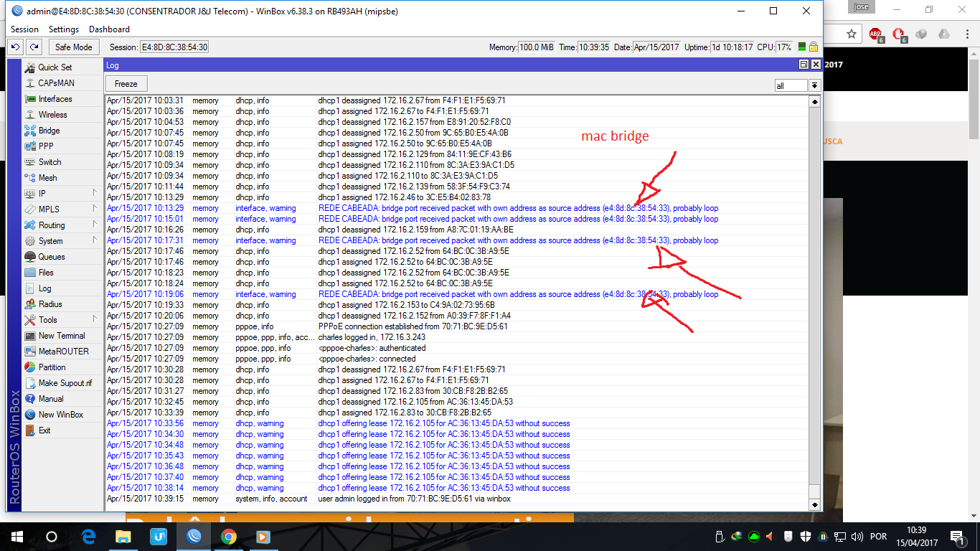The image size is (980, 551).
Task: Click the Log scrollbar up arrow
Action: [814, 102]
